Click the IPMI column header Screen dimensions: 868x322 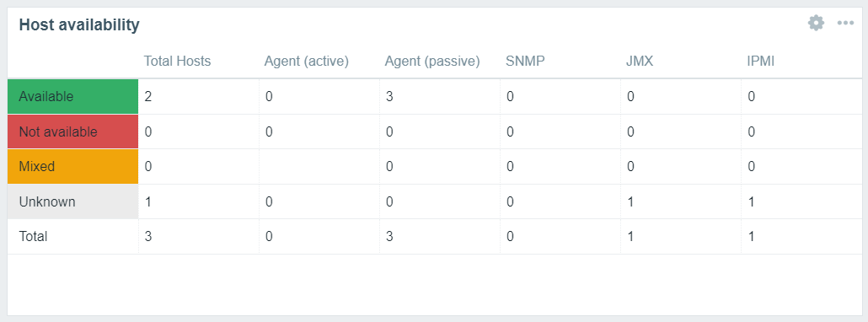tap(760, 61)
